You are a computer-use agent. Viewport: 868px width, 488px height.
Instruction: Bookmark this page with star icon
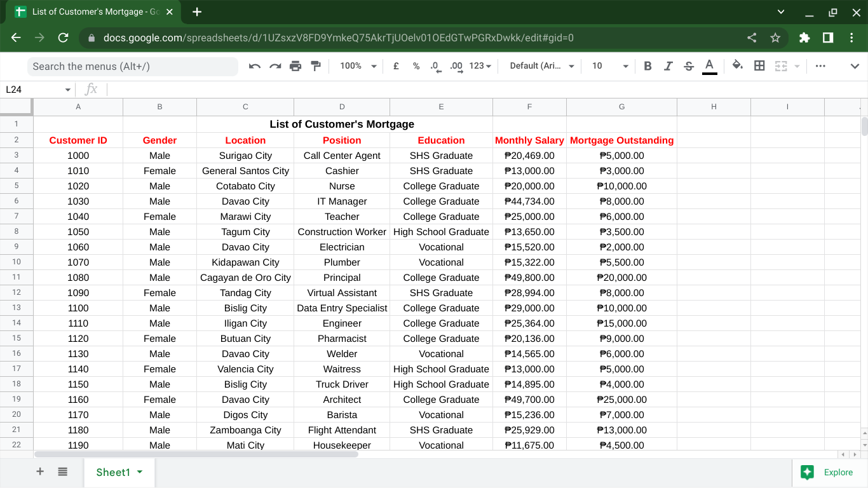click(x=775, y=37)
